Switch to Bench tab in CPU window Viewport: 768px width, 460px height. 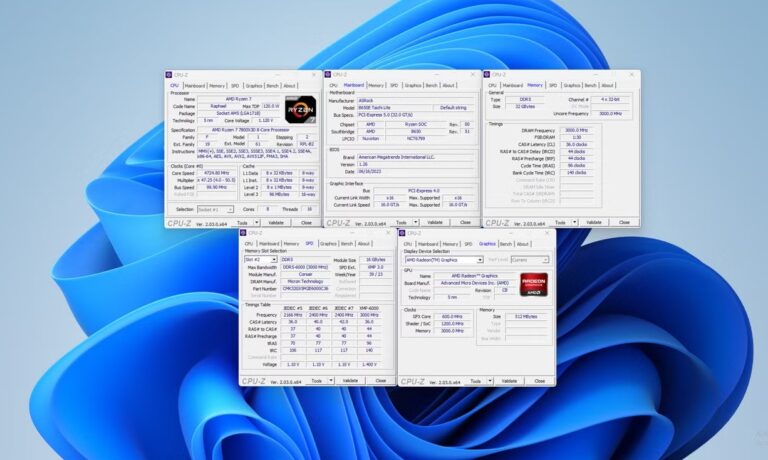[272, 86]
